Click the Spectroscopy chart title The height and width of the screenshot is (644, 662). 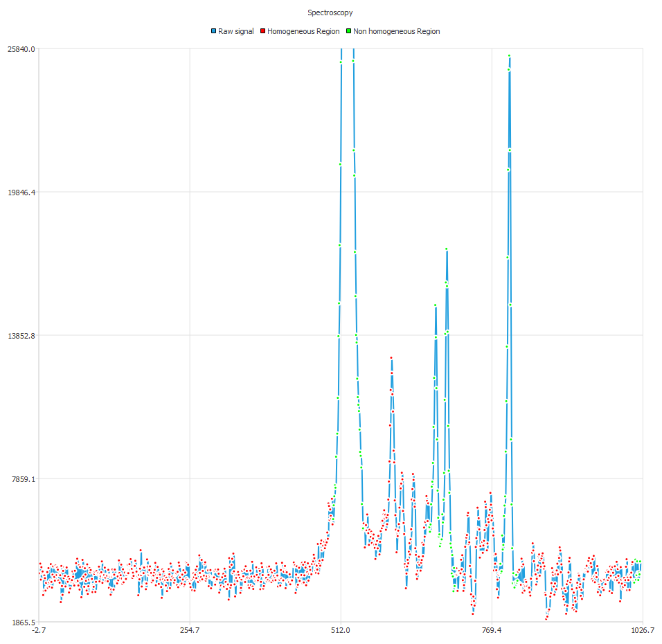pos(330,12)
